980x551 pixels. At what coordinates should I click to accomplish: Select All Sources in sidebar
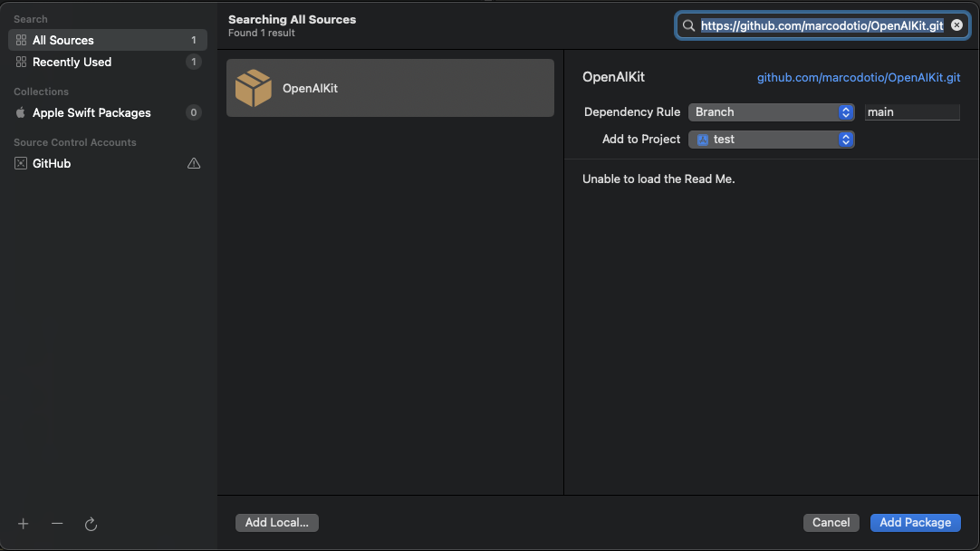click(108, 40)
